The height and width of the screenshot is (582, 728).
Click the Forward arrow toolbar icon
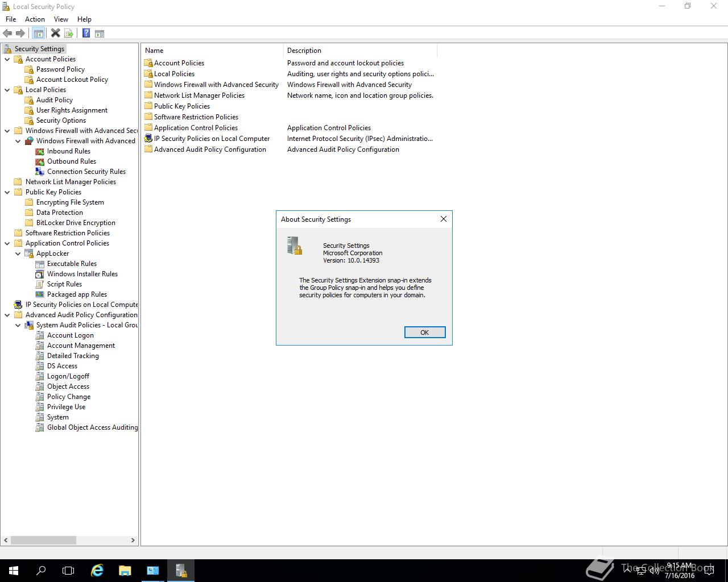point(20,34)
